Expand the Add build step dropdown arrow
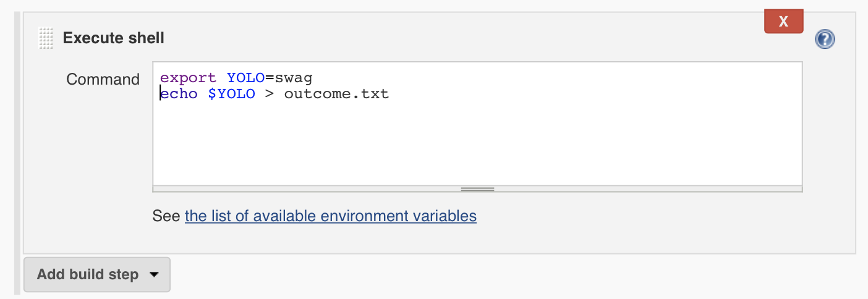Viewport: 868px width, 299px height. pos(155,274)
